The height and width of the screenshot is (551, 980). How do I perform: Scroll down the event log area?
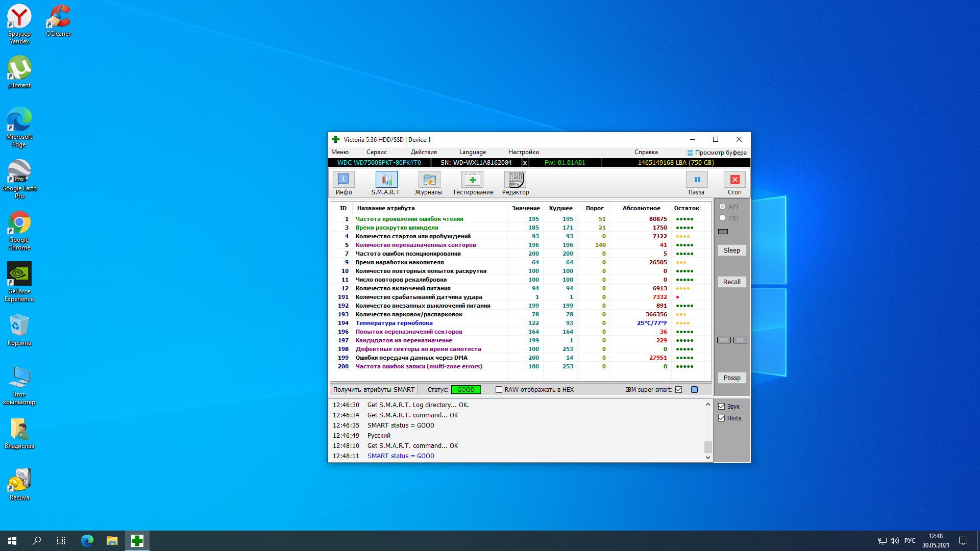(707, 458)
